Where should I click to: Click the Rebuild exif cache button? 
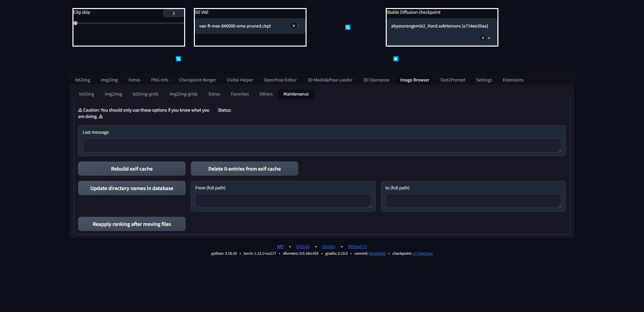(x=131, y=169)
